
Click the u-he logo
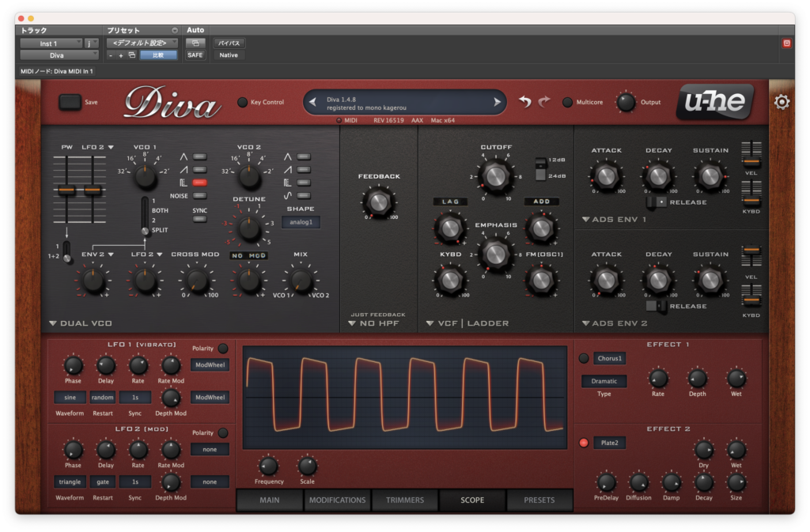[715, 102]
